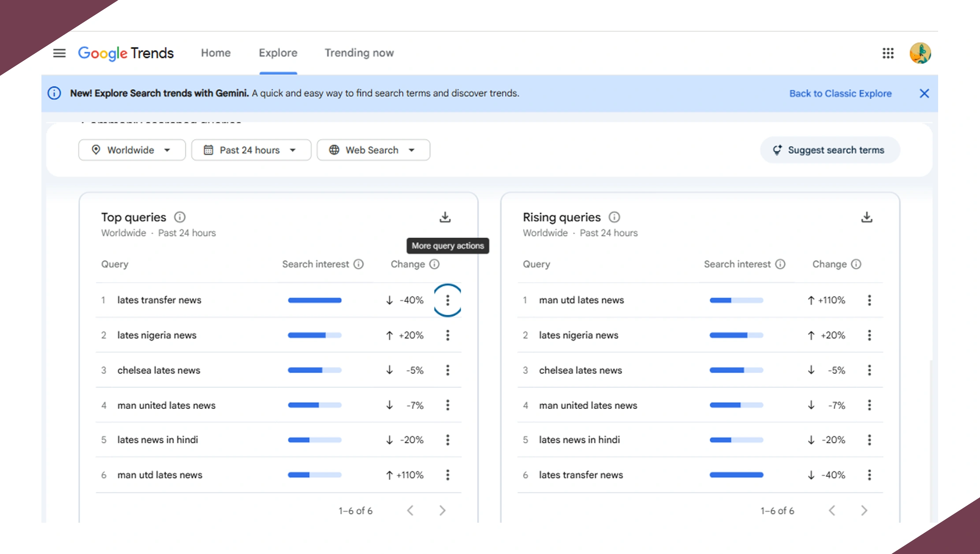Image resolution: width=980 pixels, height=554 pixels.
Task: Click the Suggest search terms button
Action: (830, 150)
